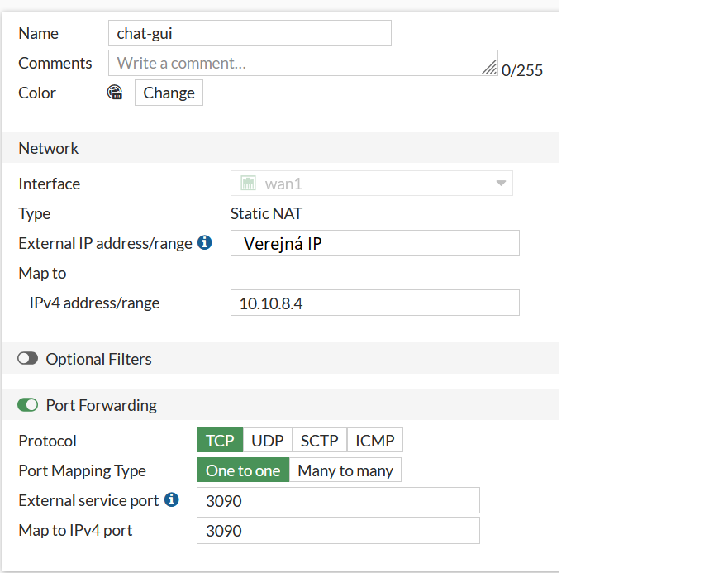
Task: Choose One to one port mapping
Action: click(x=243, y=470)
